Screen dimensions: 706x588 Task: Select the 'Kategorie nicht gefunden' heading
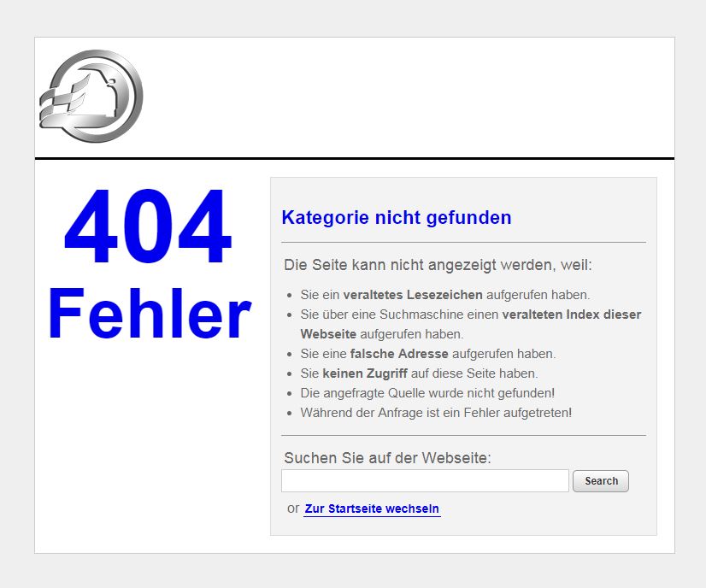coord(396,218)
